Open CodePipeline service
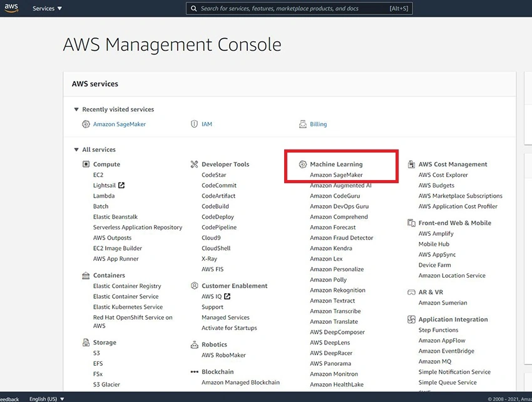The height and width of the screenshot is (402, 532). pyautogui.click(x=219, y=228)
